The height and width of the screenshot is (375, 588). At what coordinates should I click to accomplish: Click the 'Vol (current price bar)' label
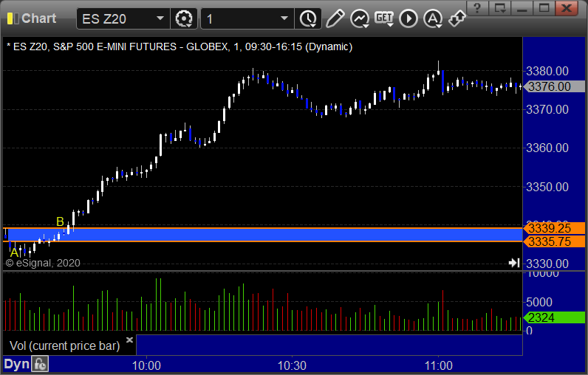tap(64, 345)
